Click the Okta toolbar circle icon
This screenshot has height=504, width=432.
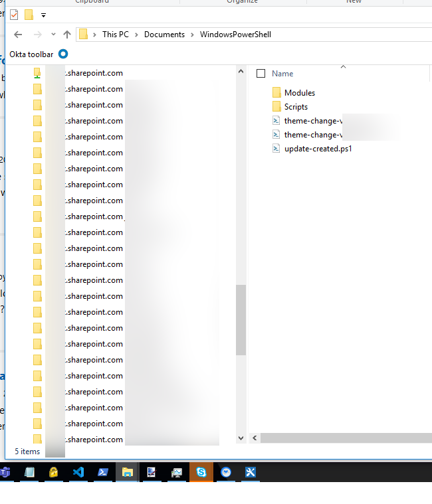point(63,54)
